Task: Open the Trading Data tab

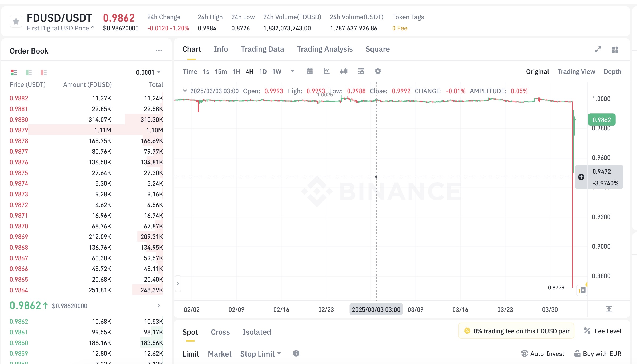Action: pos(263,49)
